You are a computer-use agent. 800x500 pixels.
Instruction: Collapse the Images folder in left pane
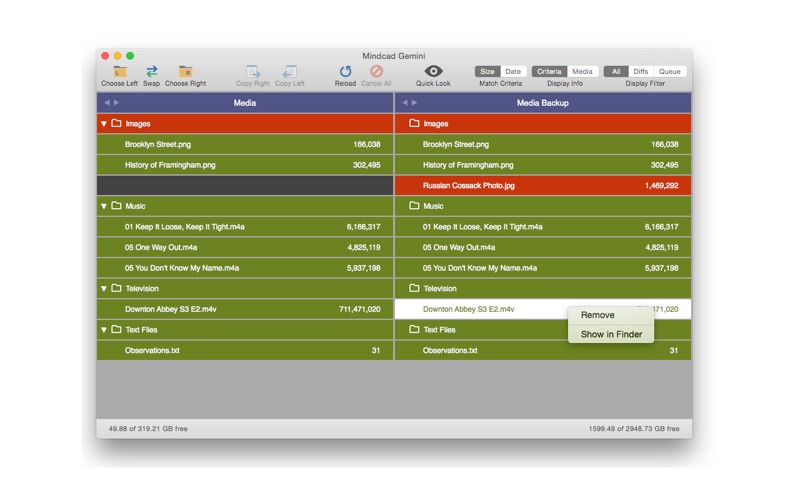click(104, 123)
